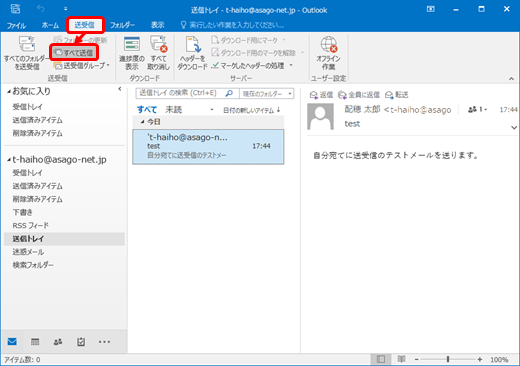This screenshot has height=366, width=520.
Task: Open the ファイル tab
Action: (x=16, y=25)
